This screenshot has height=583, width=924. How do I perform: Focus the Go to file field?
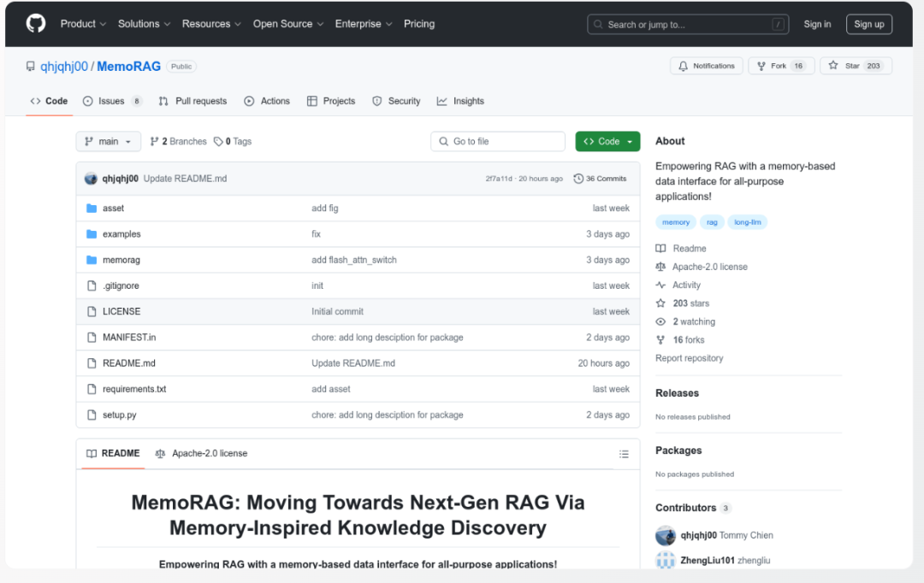point(498,141)
